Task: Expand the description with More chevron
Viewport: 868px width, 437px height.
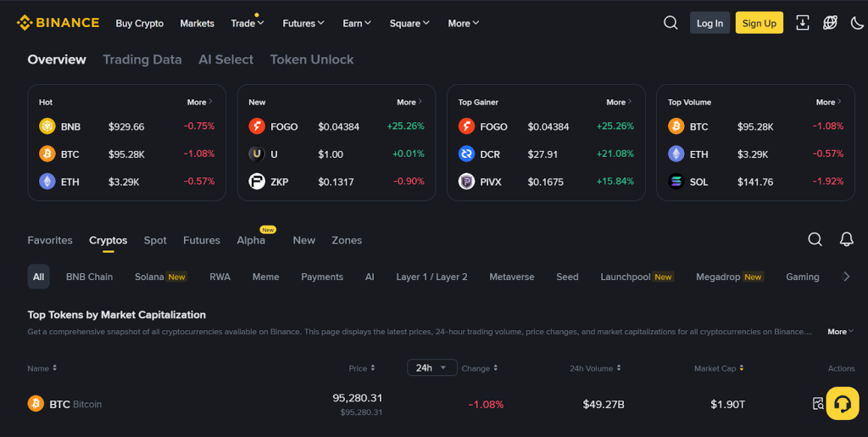Action: (x=840, y=332)
